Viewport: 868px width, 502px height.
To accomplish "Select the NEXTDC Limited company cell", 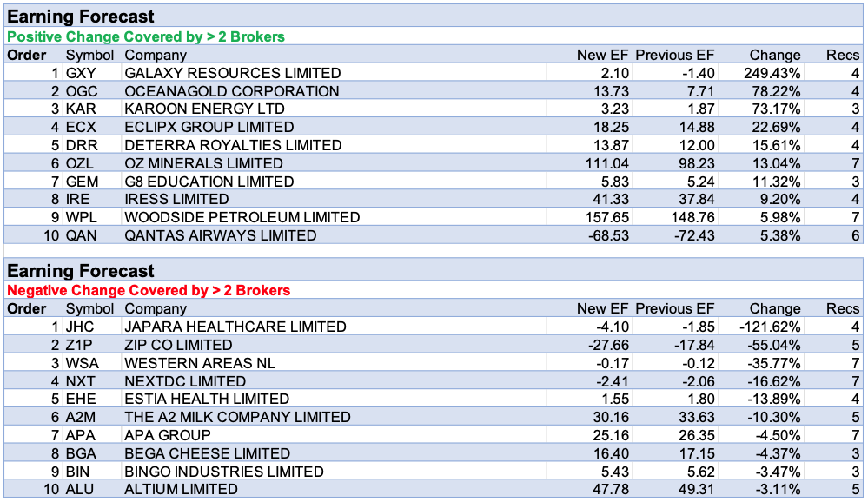I will coord(185,381).
